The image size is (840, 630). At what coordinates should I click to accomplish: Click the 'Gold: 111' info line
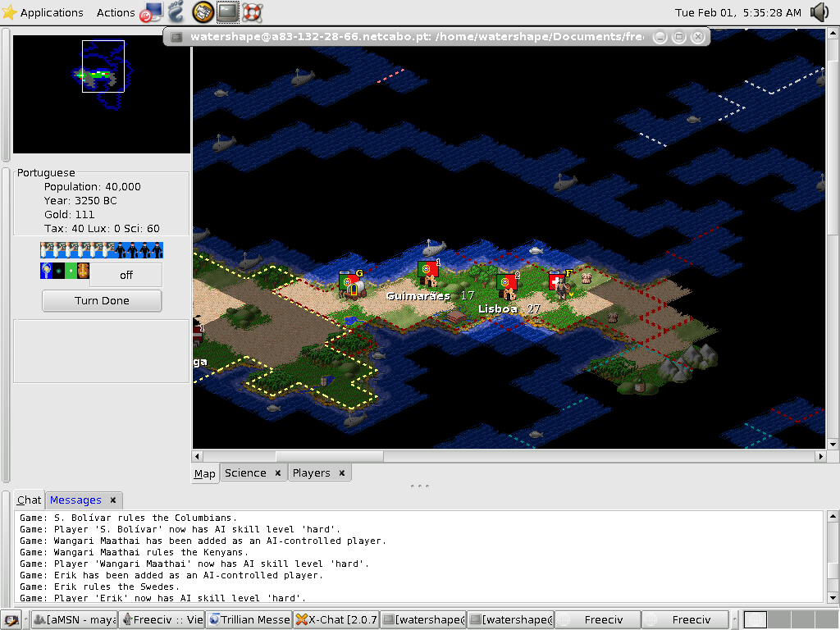click(x=69, y=214)
